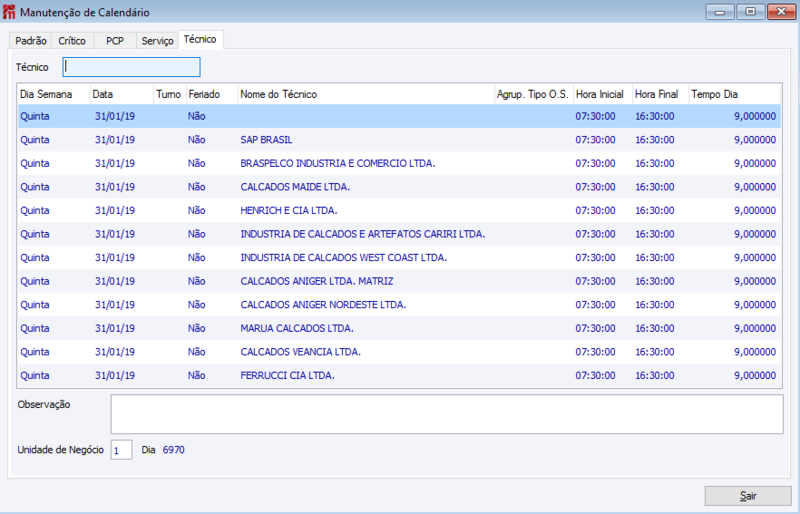Viewport: 800px width, 514px height.
Task: Select CALCADOS MAIDE LTDA. in the table
Action: [x=399, y=187]
